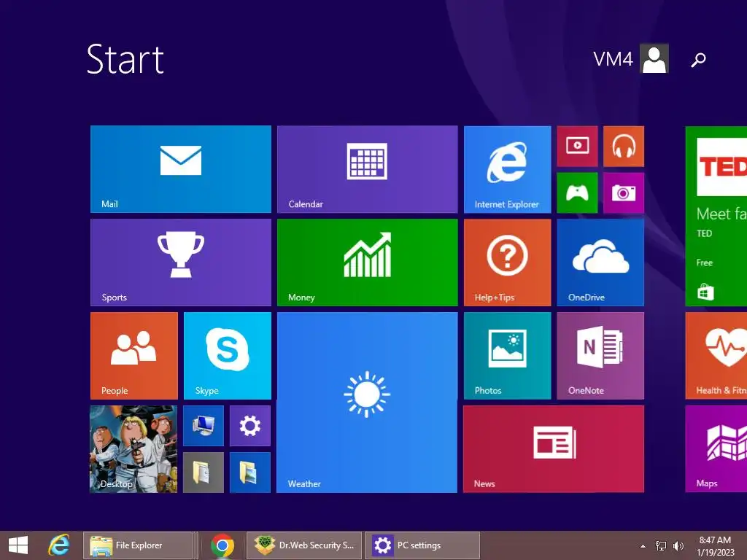Open the News tile

(x=554, y=449)
